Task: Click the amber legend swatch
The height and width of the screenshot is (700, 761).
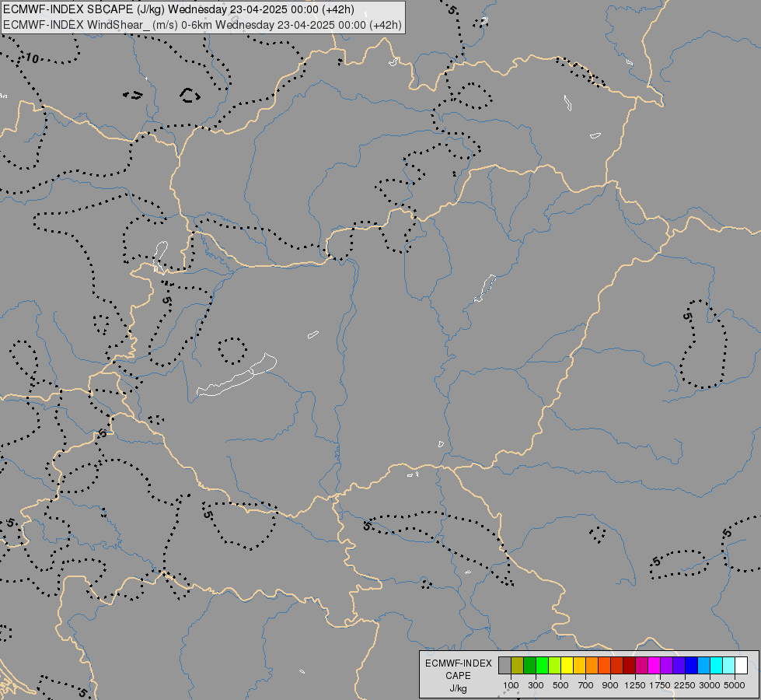Action: click(579, 665)
